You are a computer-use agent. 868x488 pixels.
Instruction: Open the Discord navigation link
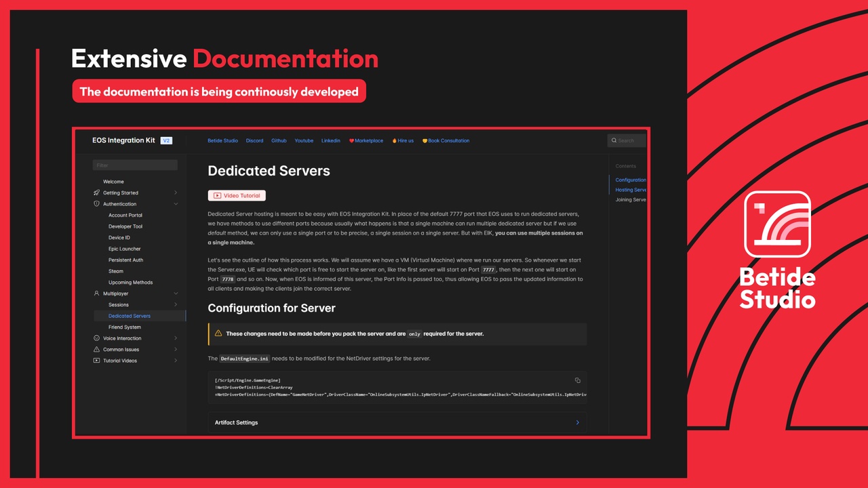[x=254, y=140]
